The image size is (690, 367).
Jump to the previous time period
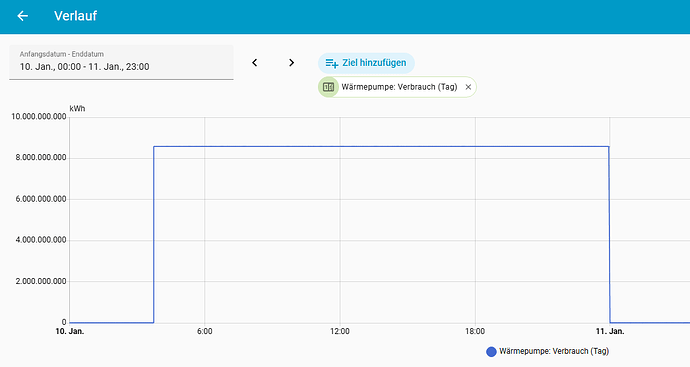pos(254,62)
